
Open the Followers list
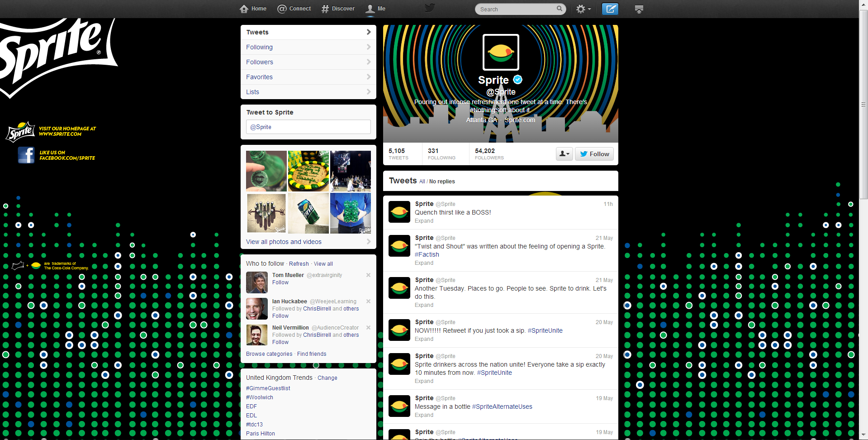[x=308, y=62]
